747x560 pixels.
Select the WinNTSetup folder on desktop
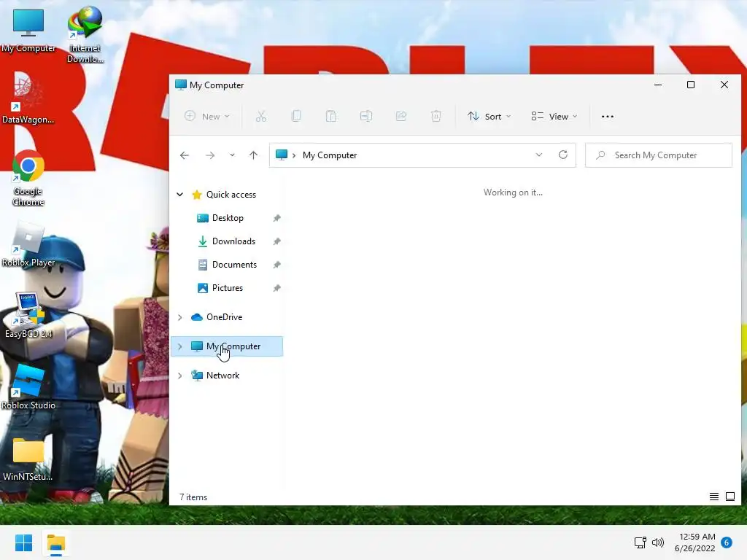pos(28,459)
